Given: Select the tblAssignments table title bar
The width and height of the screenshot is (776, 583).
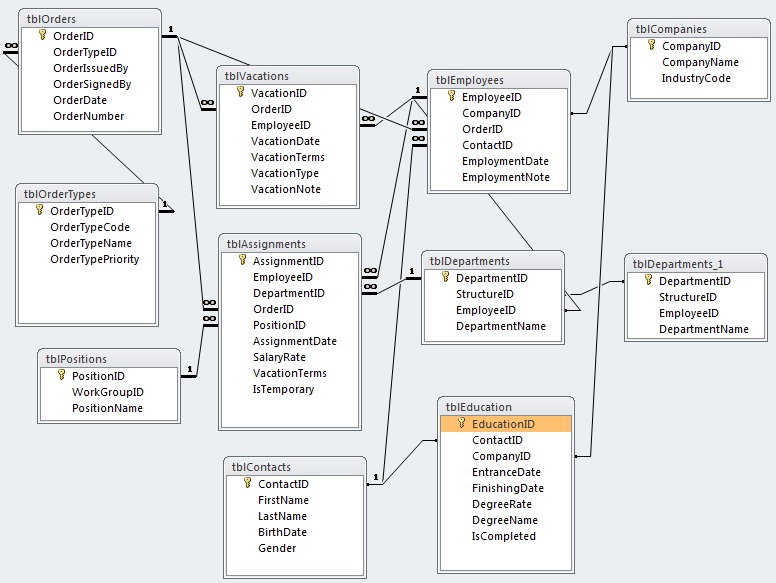Looking at the screenshot, I should (290, 244).
